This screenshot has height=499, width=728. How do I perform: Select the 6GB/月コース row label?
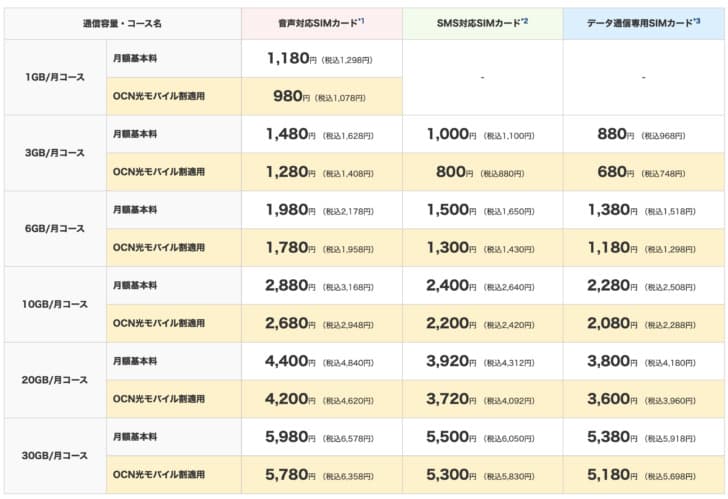pos(55,228)
